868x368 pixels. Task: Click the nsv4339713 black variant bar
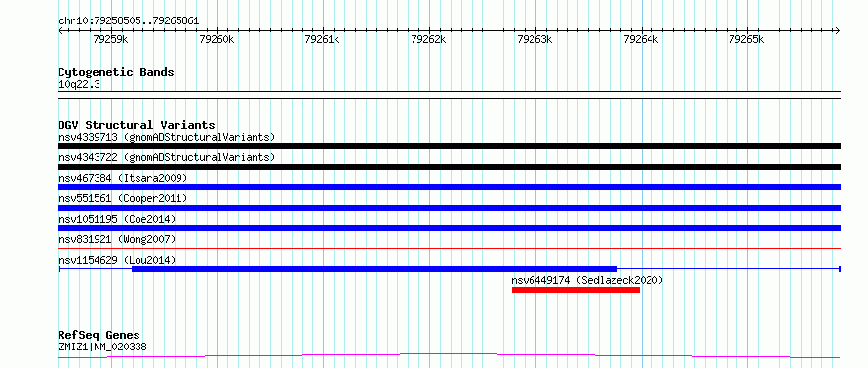point(449,146)
